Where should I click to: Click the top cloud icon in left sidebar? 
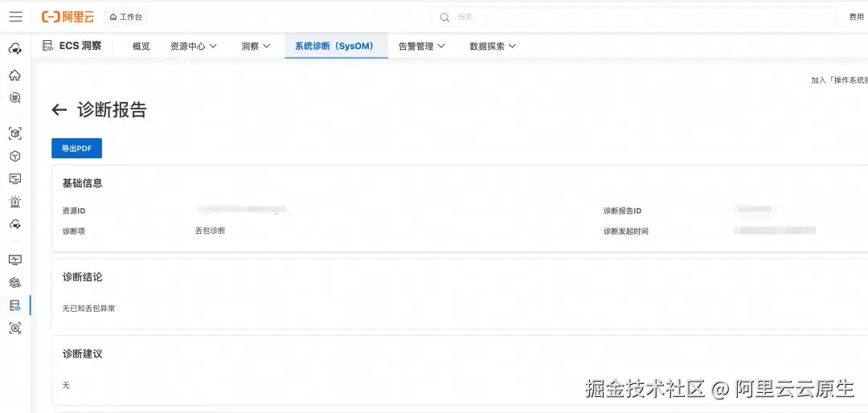point(15,49)
